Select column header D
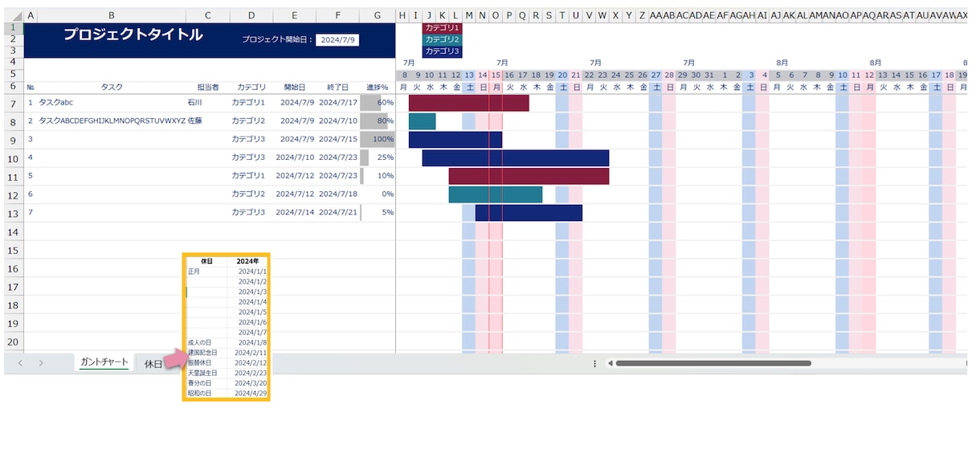 coord(251,16)
